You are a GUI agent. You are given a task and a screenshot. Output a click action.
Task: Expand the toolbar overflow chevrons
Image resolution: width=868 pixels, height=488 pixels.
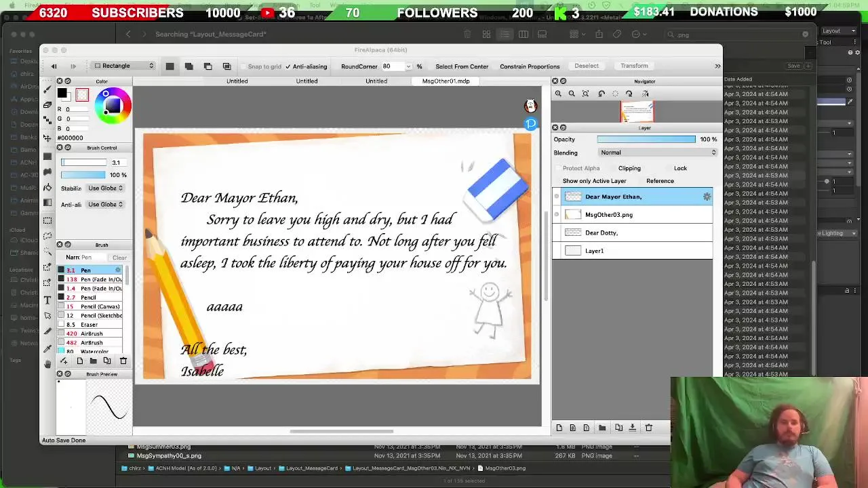pyautogui.click(x=717, y=66)
